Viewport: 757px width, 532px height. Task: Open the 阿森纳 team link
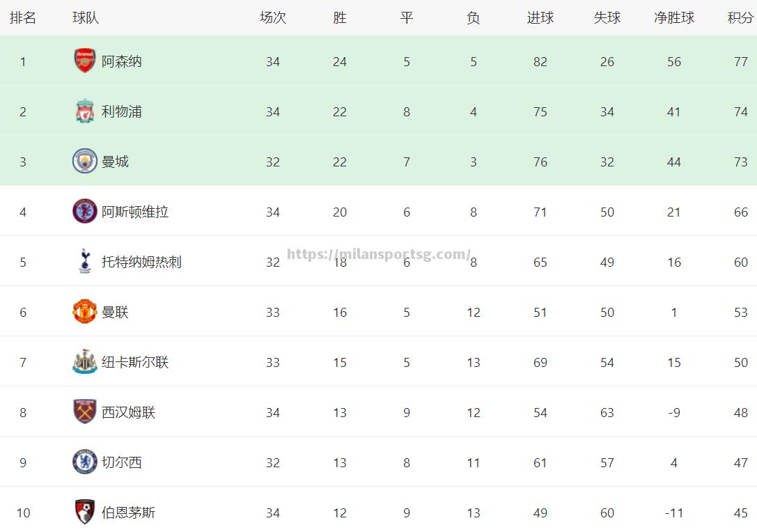121,61
